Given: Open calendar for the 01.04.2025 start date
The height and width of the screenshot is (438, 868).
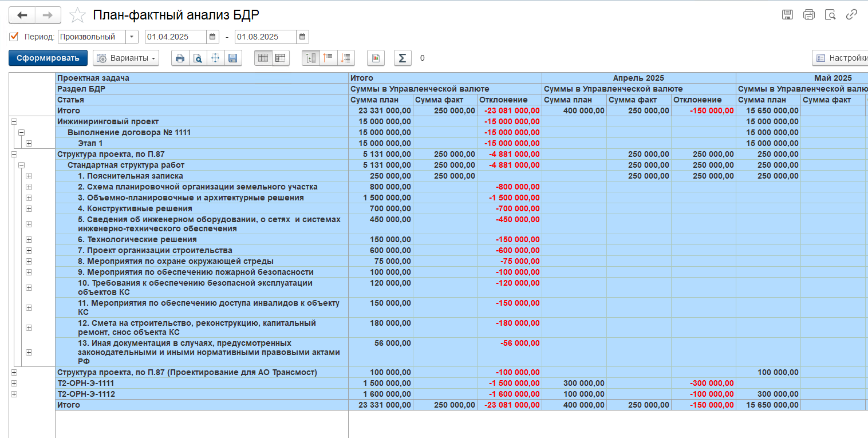Looking at the screenshot, I should pos(213,37).
